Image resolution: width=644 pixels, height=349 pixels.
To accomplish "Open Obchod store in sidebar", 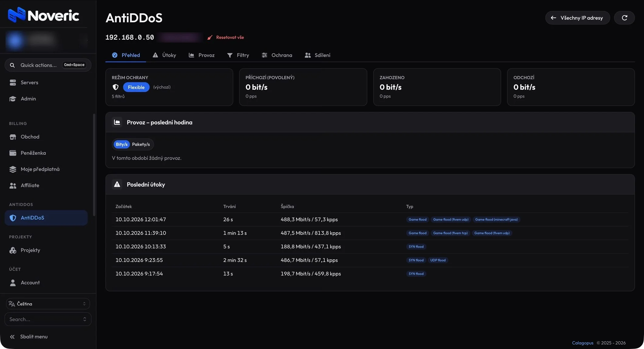I will coord(46,137).
